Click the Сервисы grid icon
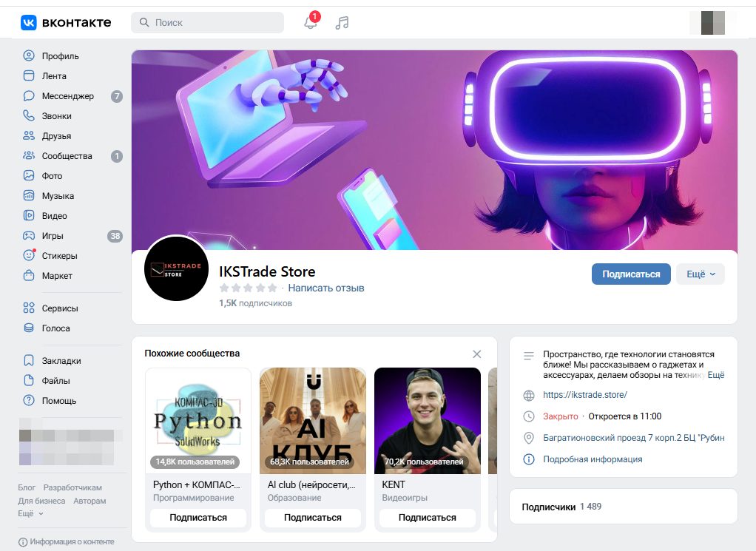Image resolution: width=756 pixels, height=551 pixels. tap(29, 308)
